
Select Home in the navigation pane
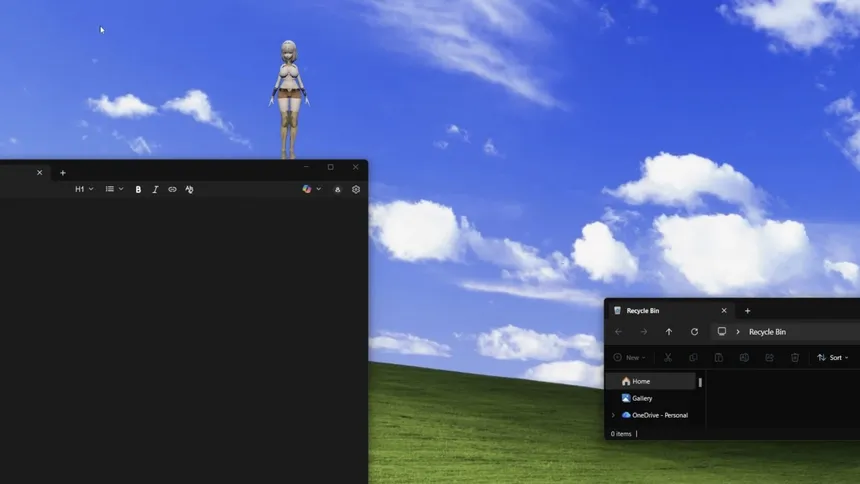(641, 381)
